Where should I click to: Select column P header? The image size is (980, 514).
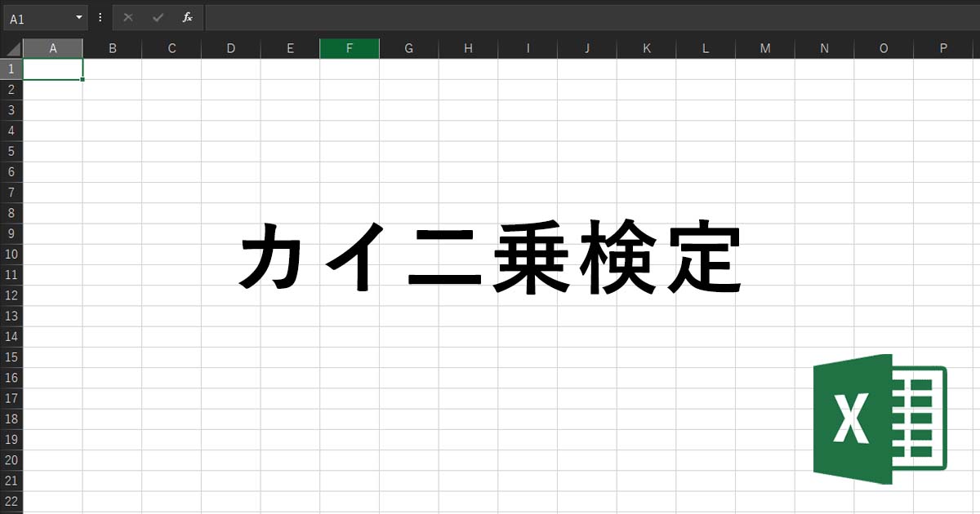point(943,48)
